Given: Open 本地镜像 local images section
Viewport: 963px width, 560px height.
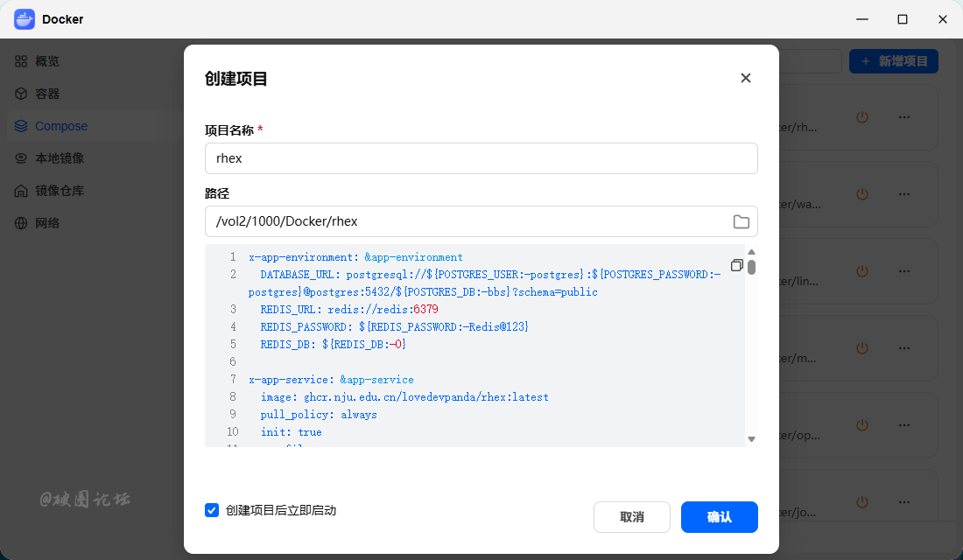Looking at the screenshot, I should click(49, 158).
